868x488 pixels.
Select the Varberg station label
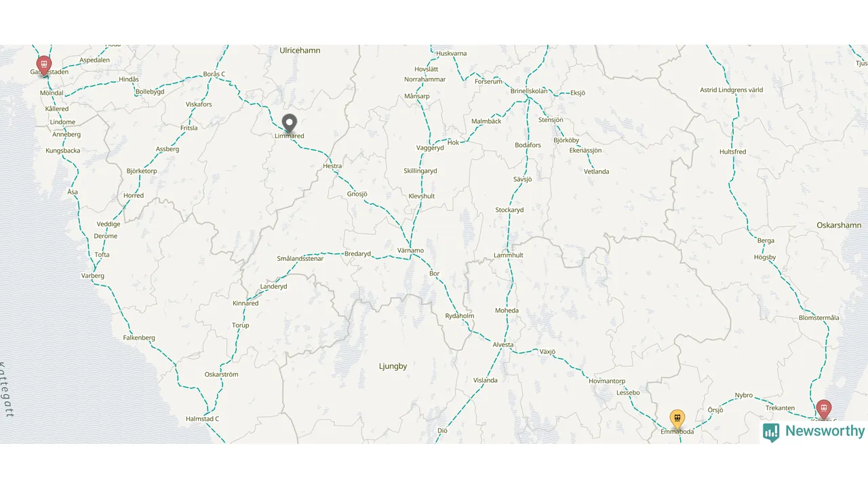(x=93, y=276)
